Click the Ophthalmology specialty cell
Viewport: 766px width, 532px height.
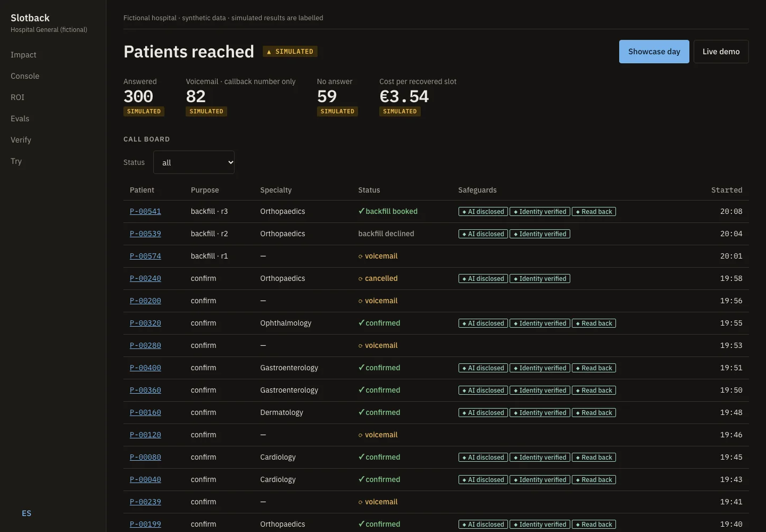pos(286,323)
